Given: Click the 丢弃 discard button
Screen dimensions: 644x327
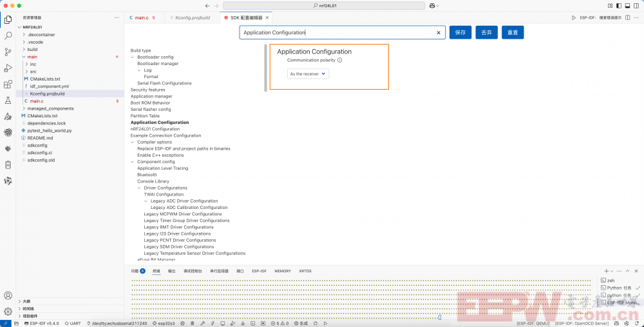Looking at the screenshot, I should 487,32.
